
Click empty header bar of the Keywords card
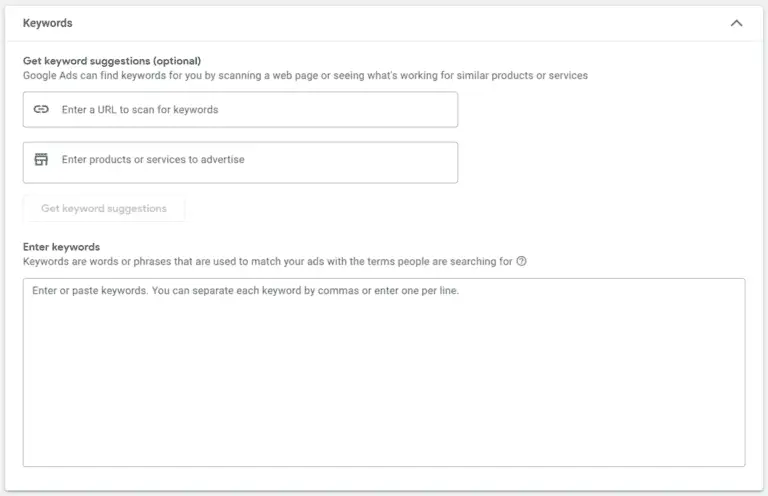[x=392, y=23]
